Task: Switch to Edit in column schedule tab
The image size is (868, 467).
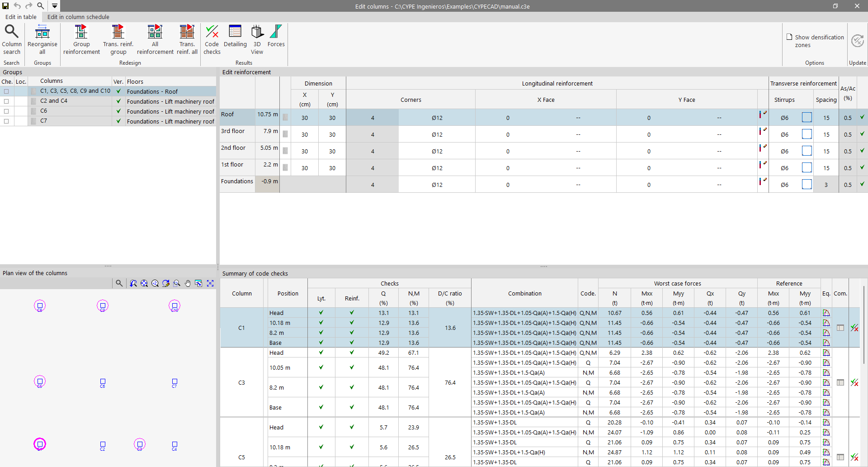Action: coord(78,17)
